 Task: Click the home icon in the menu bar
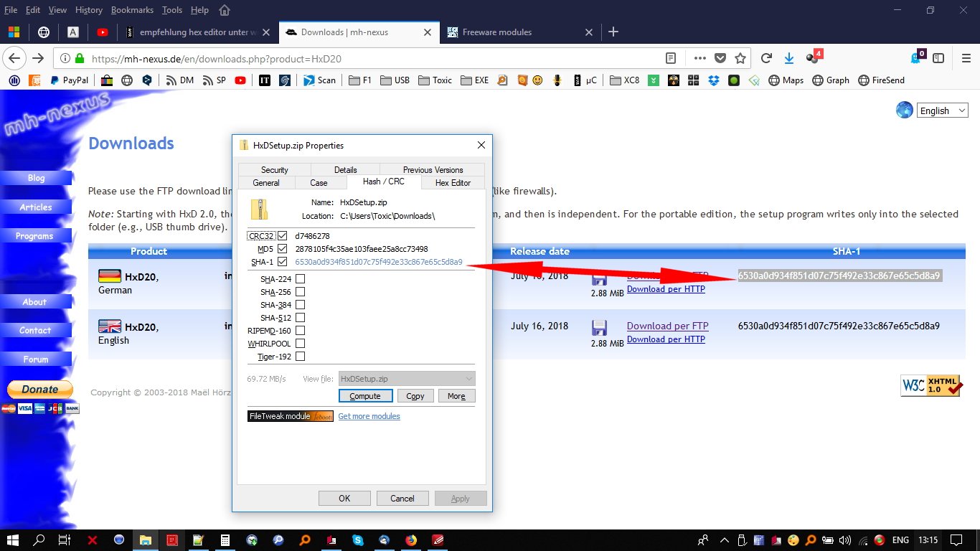(x=225, y=10)
